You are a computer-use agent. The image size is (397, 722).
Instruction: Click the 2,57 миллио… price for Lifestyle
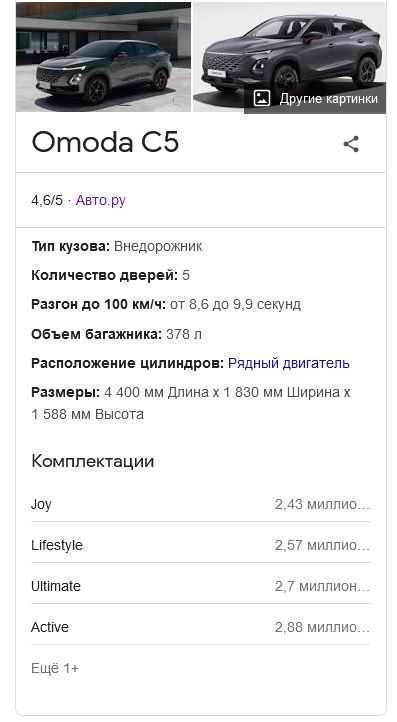[322, 545]
